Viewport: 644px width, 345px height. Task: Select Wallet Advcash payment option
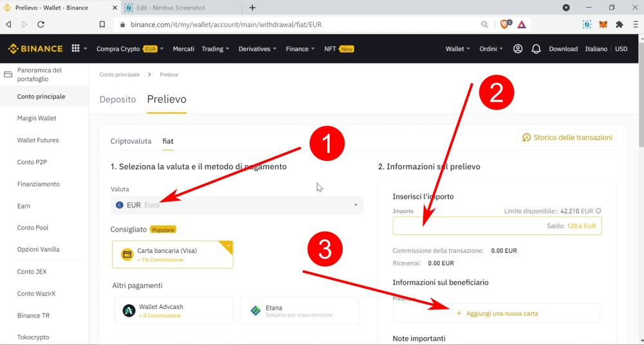pos(174,310)
